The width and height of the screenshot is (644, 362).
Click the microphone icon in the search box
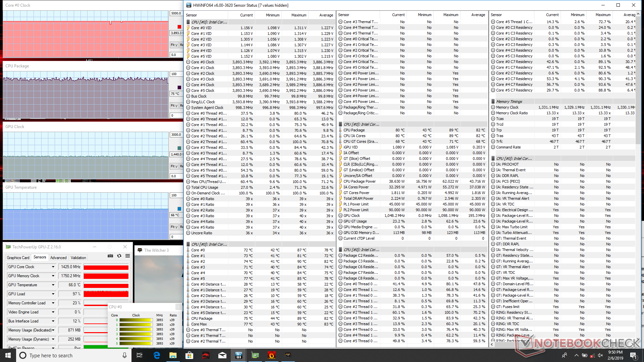124,355
